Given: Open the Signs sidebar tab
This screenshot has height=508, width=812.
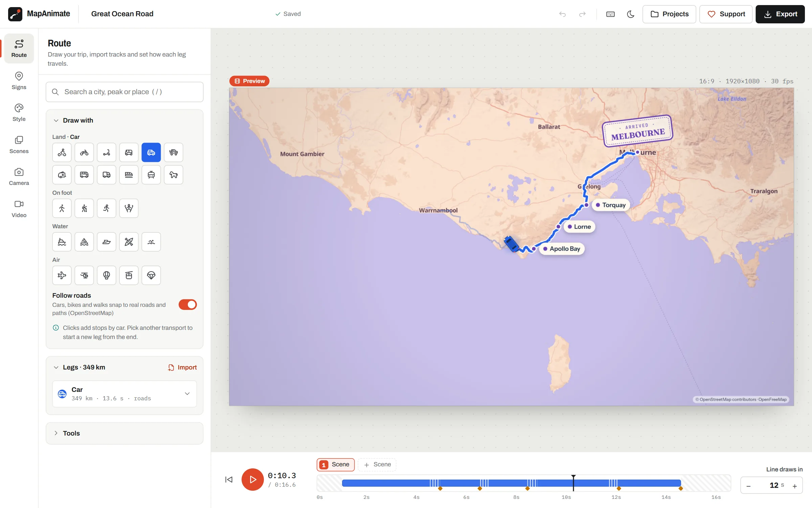Looking at the screenshot, I should click(x=19, y=81).
